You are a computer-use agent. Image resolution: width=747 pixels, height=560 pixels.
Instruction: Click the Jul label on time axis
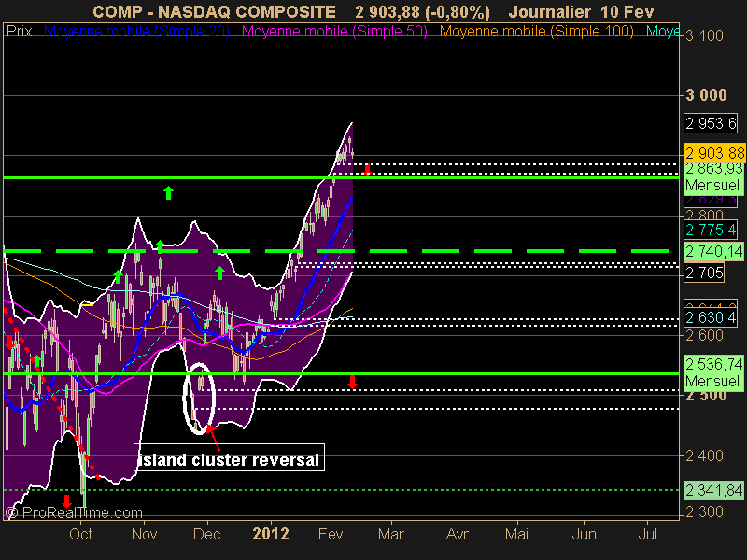tap(648, 534)
